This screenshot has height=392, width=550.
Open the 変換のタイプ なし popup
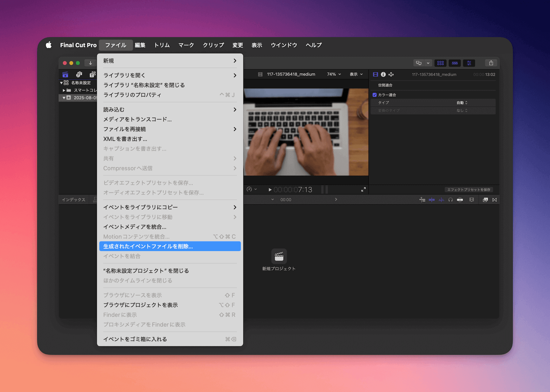pyautogui.click(x=462, y=110)
